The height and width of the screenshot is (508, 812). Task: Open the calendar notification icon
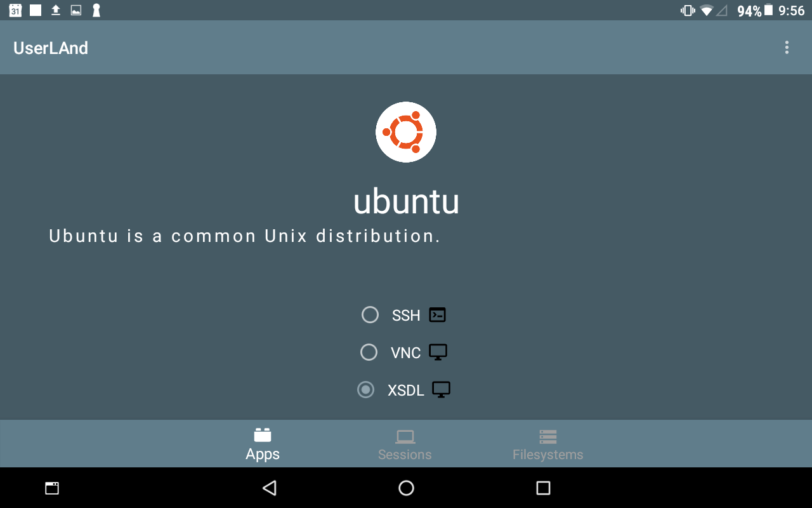click(x=14, y=10)
